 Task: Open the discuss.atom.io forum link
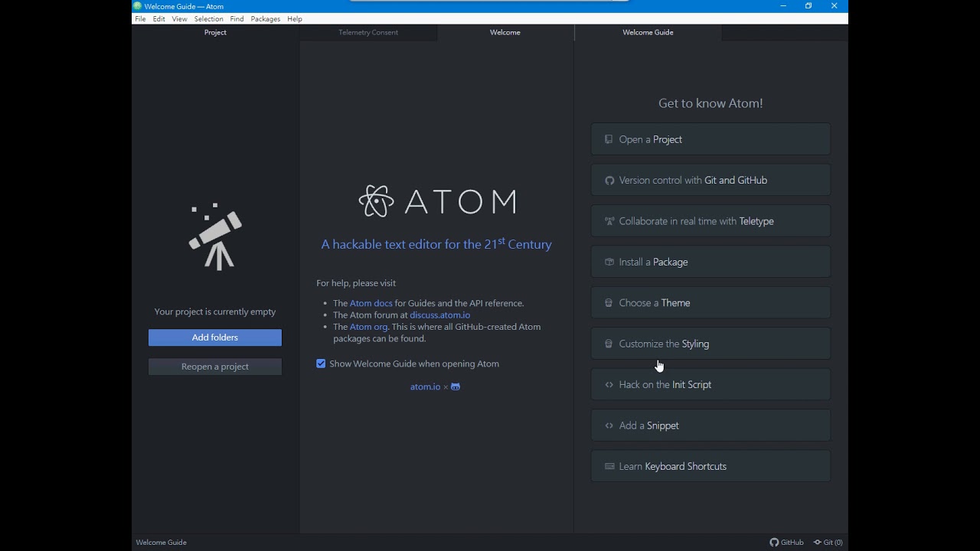(440, 315)
